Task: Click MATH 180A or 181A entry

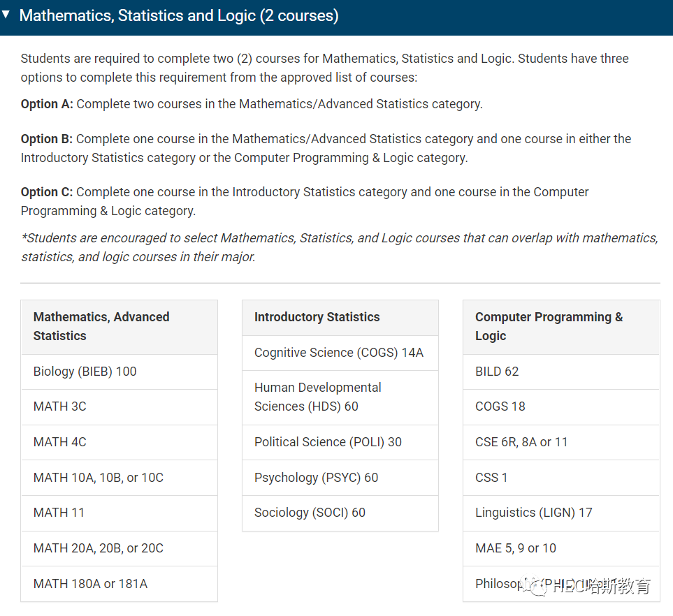Action: point(120,584)
